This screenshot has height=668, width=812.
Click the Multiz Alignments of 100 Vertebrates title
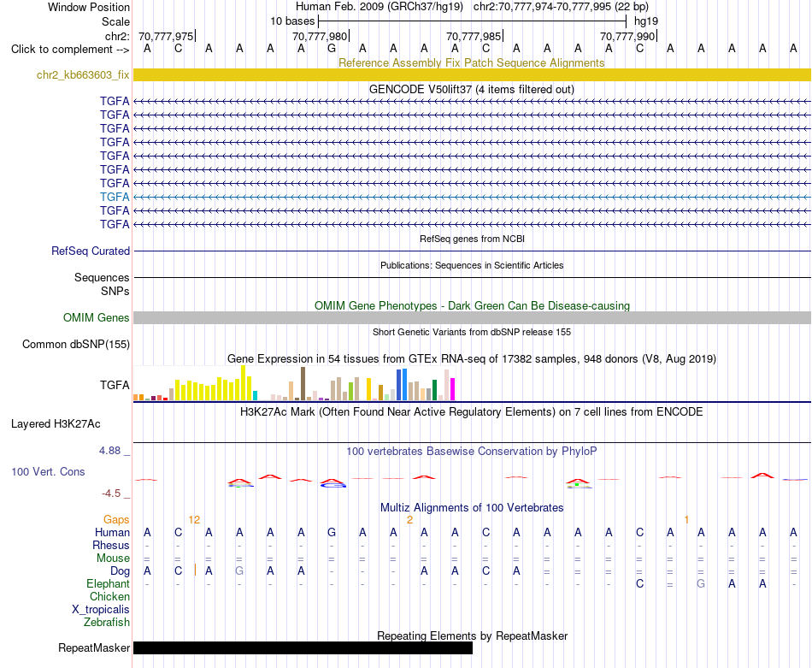(472, 507)
